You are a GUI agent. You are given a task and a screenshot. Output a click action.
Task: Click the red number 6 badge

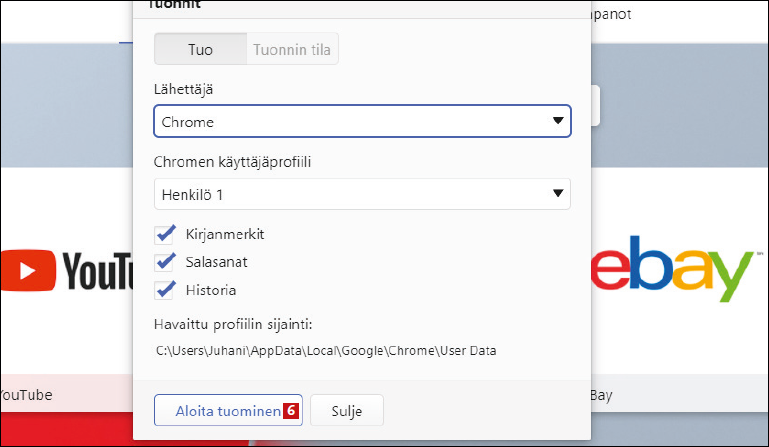click(291, 410)
